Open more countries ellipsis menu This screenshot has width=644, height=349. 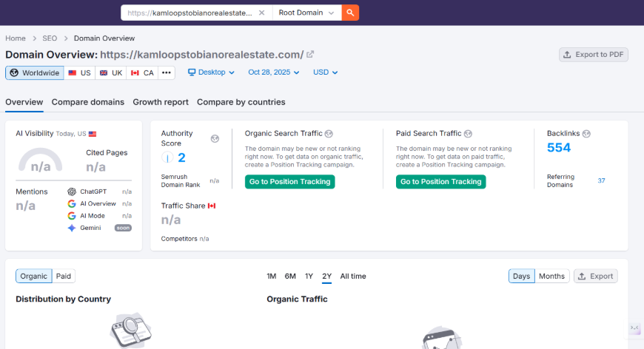click(167, 73)
